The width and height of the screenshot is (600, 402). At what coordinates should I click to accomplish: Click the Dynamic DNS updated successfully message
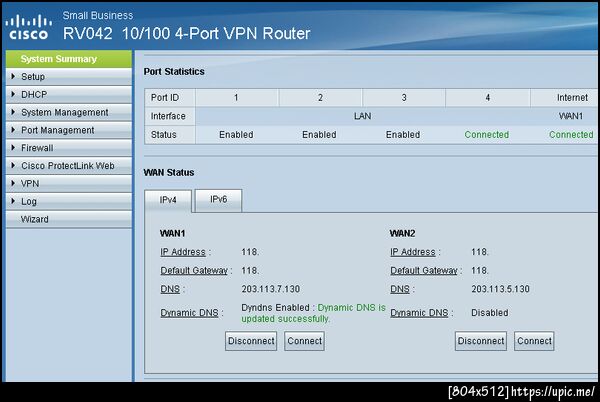click(x=313, y=313)
